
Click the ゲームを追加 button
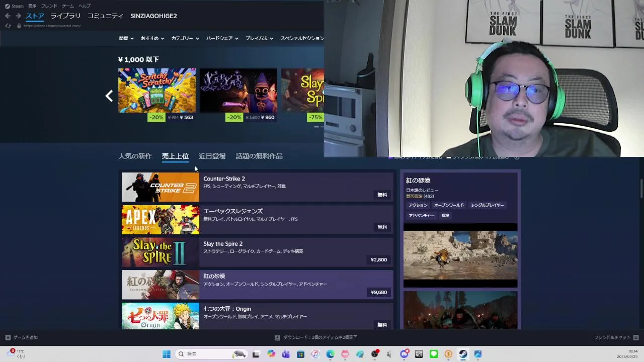coord(21,337)
